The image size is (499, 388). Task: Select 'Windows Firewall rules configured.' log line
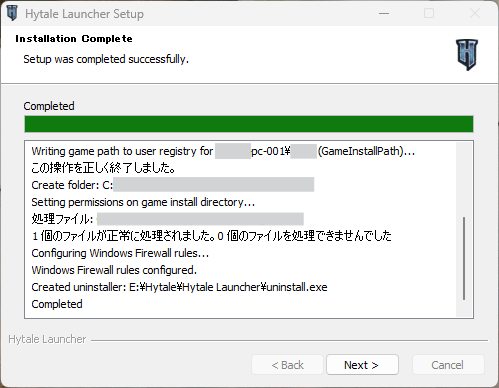click(x=114, y=270)
